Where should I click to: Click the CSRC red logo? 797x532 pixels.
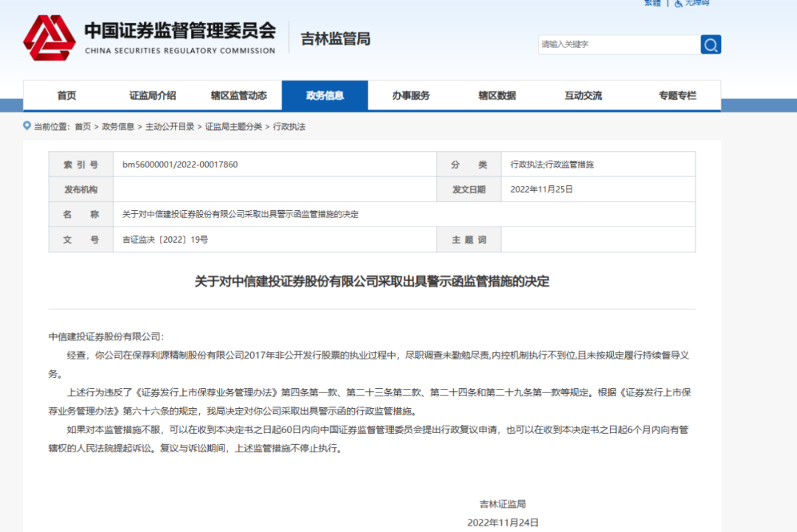[49, 38]
